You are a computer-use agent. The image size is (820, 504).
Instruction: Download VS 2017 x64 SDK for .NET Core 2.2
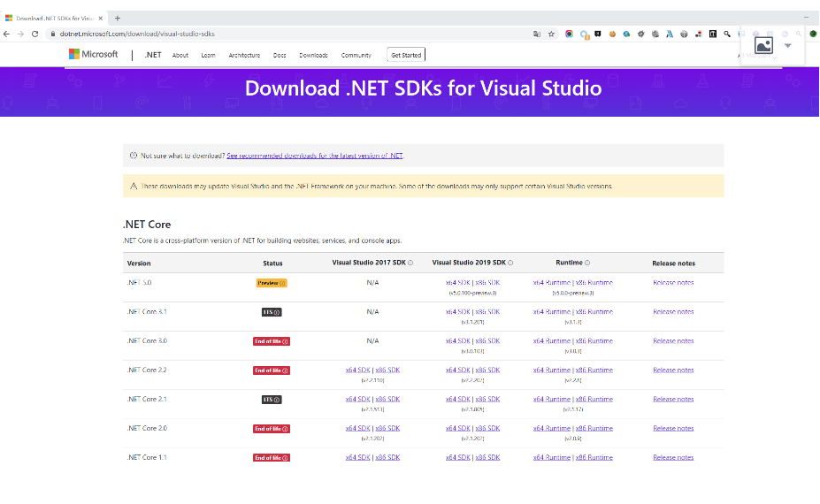(x=357, y=370)
